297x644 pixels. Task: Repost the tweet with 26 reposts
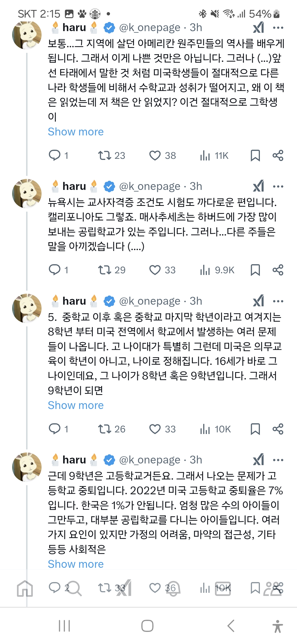pyautogui.click(x=105, y=429)
